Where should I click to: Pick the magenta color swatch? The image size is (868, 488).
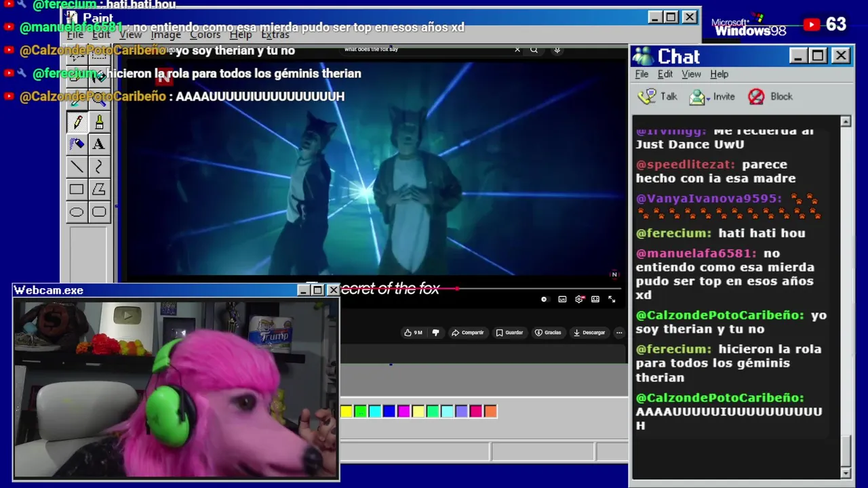(x=404, y=411)
